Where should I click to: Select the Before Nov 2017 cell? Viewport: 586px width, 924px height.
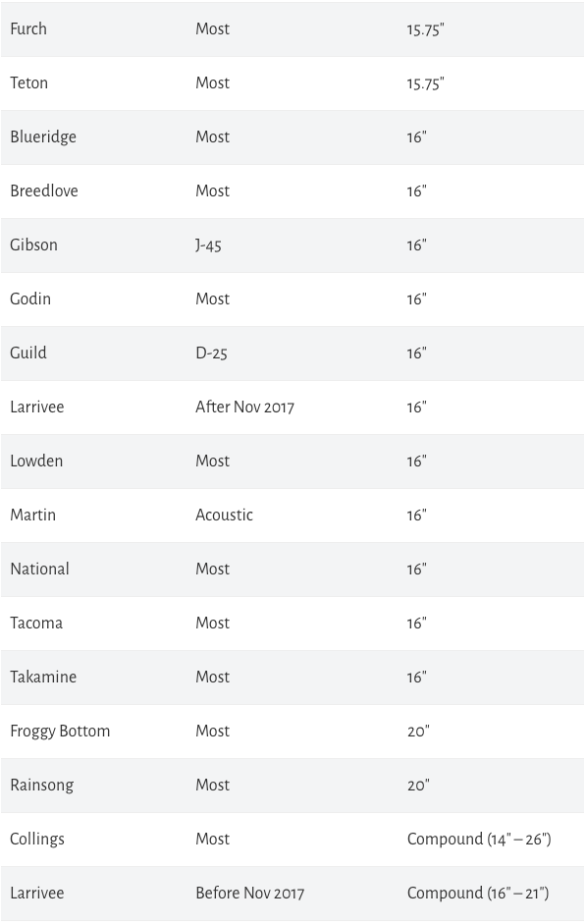click(x=250, y=894)
